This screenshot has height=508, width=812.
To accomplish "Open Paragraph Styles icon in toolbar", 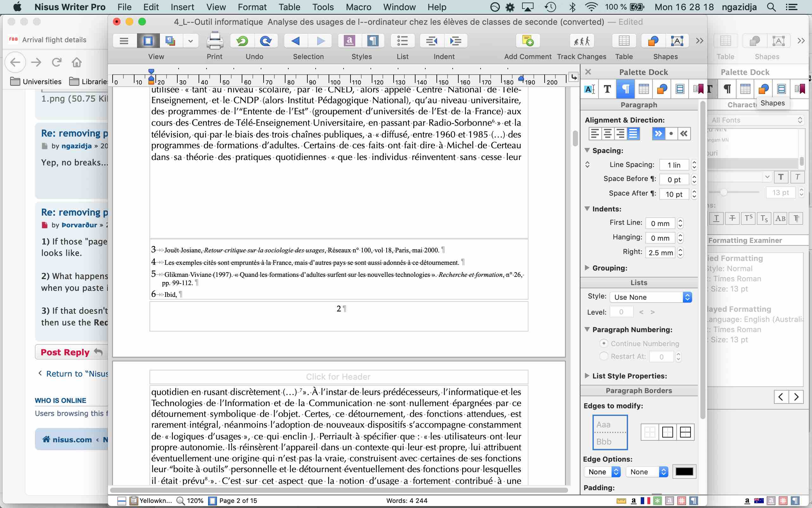I will (373, 41).
